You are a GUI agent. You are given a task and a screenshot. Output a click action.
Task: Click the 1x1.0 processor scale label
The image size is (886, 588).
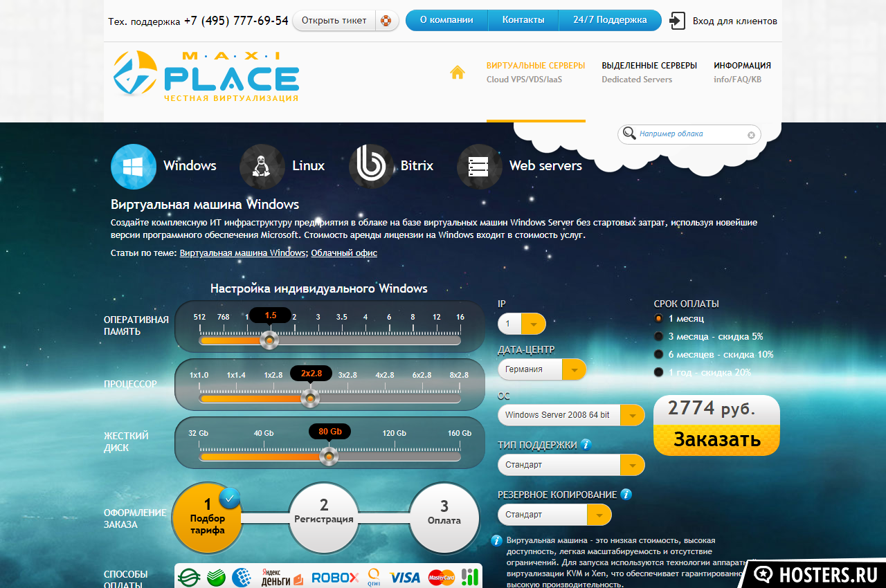tap(199, 375)
